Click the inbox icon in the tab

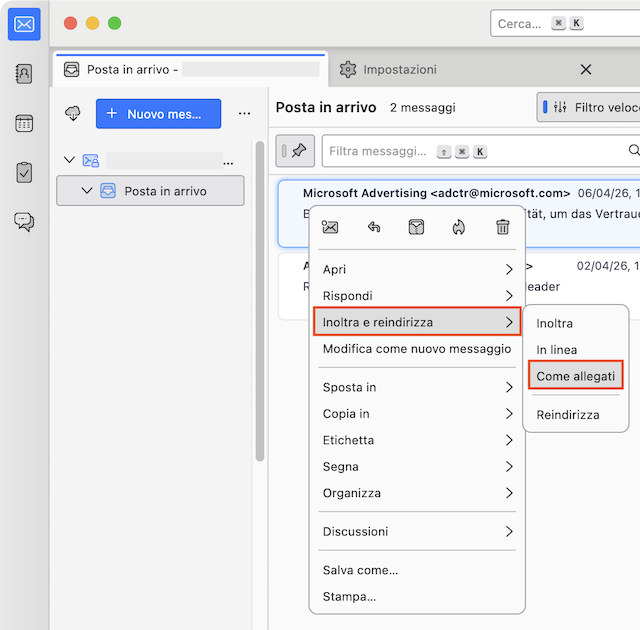71,69
